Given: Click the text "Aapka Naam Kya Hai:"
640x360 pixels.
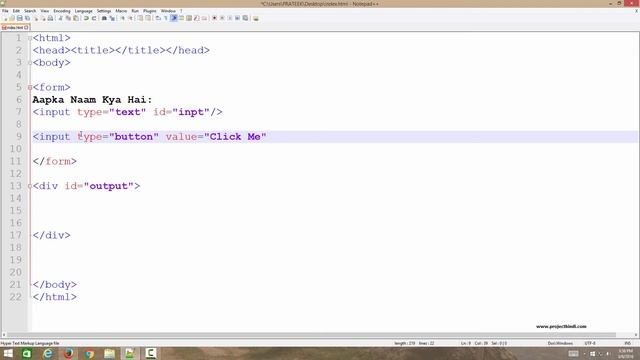Looking at the screenshot, I should point(92,100).
